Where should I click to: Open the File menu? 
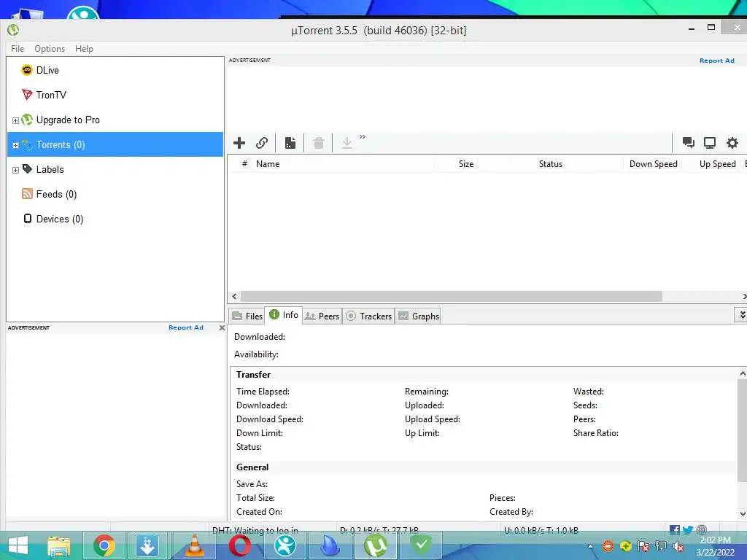pyautogui.click(x=18, y=49)
